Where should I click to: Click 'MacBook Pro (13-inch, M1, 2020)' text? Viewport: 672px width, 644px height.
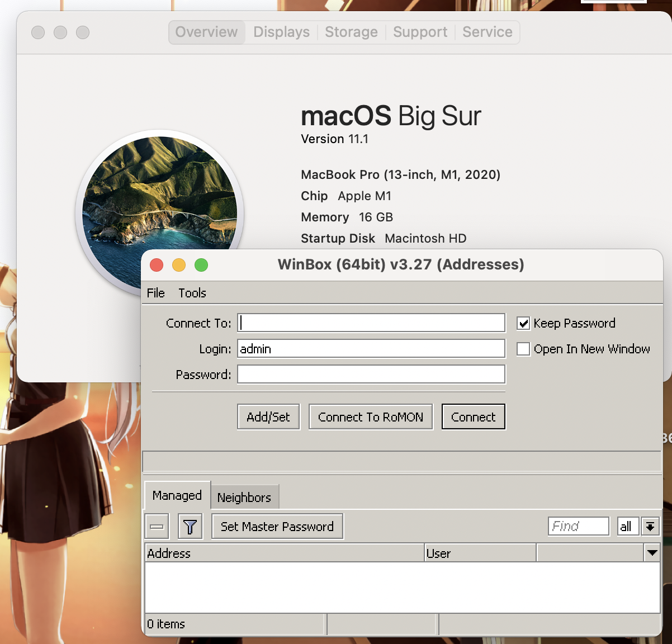(x=400, y=174)
